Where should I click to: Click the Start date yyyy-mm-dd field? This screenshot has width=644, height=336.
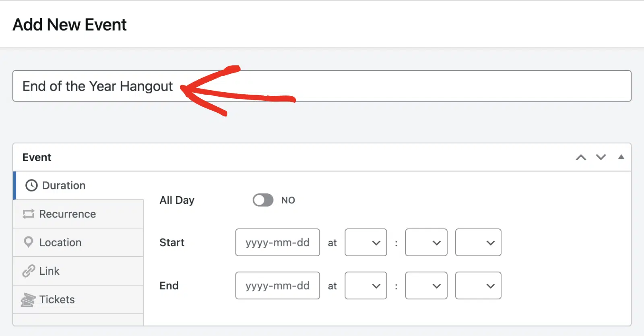tap(278, 243)
